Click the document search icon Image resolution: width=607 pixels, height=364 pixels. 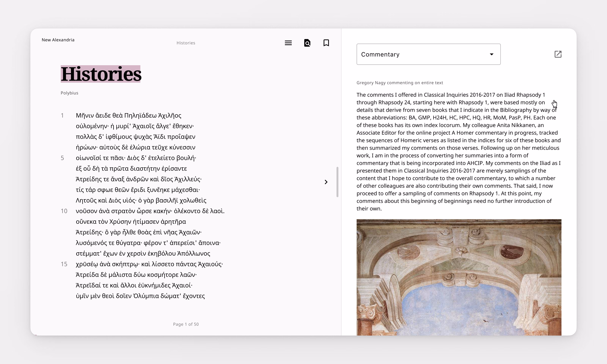click(x=307, y=43)
